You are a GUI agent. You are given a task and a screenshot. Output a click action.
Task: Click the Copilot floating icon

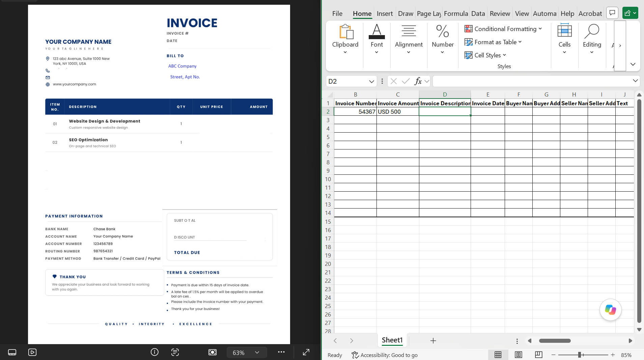pos(610,309)
